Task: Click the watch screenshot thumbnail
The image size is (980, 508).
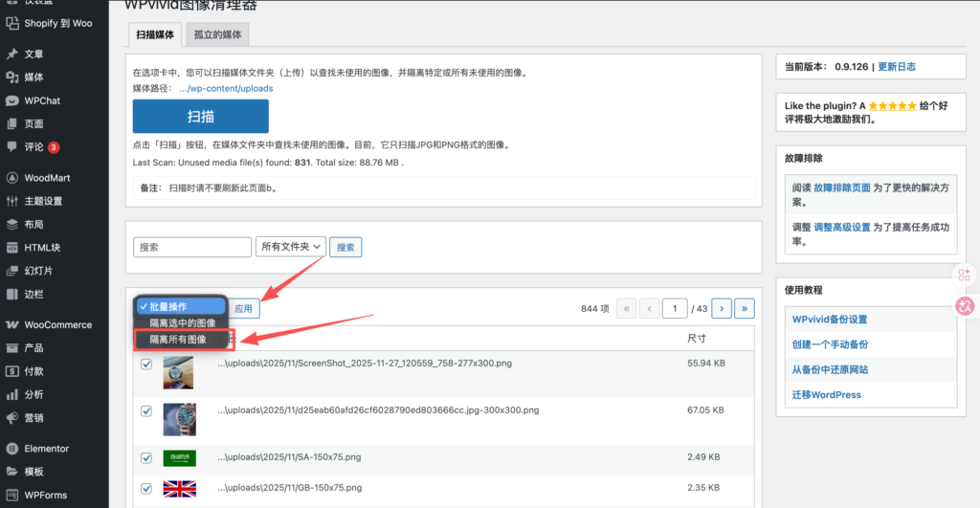Action: point(178,372)
